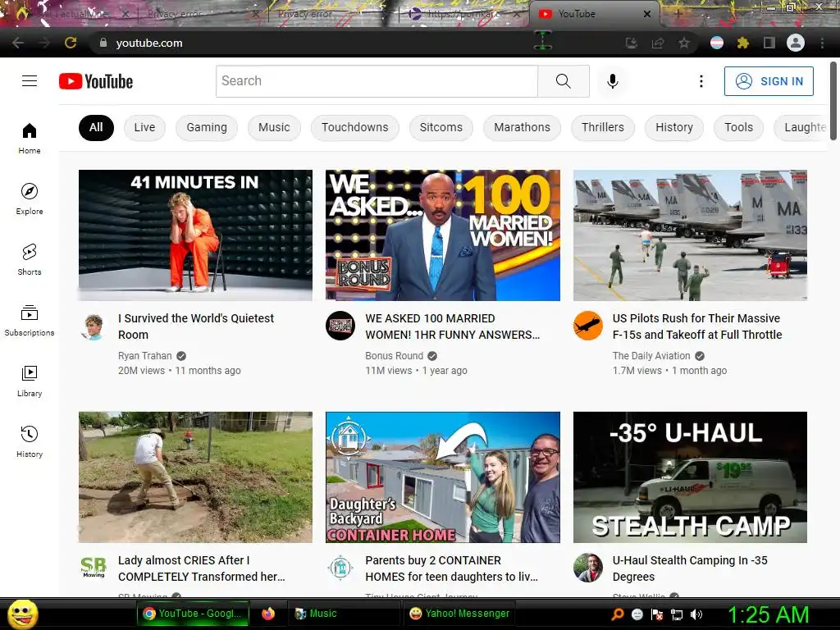
Task: Open 'U-Haul Stealth Camping In -35 Degrees' title
Action: coord(689,568)
